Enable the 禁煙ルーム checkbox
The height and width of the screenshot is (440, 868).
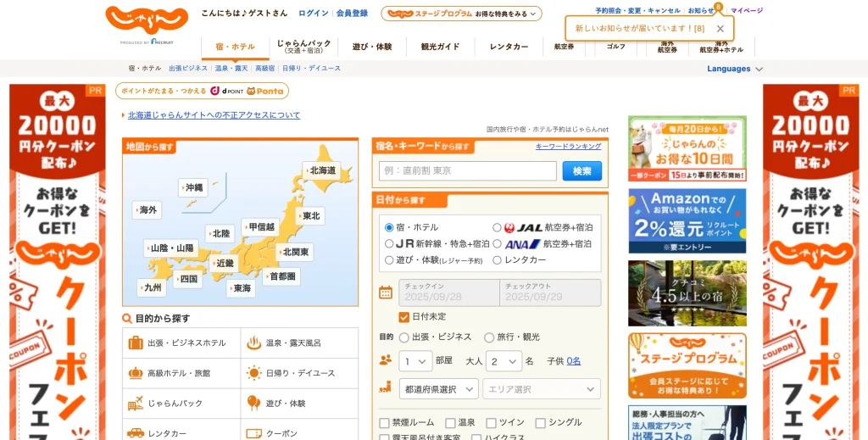pyautogui.click(x=384, y=422)
